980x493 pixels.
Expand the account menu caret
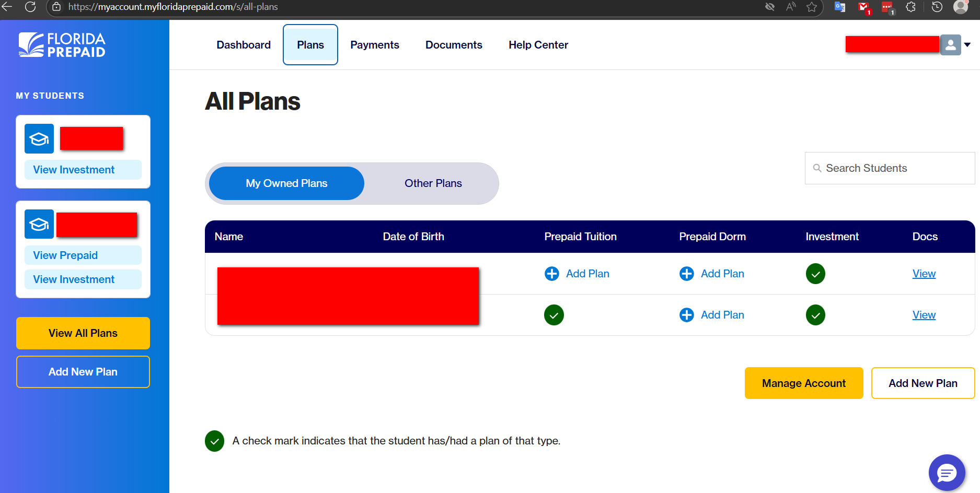click(x=967, y=45)
